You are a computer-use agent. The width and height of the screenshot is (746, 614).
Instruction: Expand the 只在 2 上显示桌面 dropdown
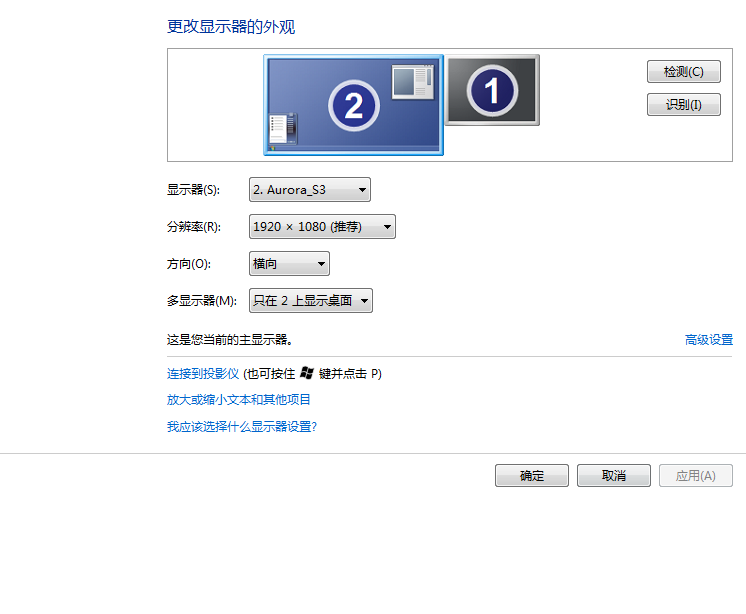tap(311, 301)
